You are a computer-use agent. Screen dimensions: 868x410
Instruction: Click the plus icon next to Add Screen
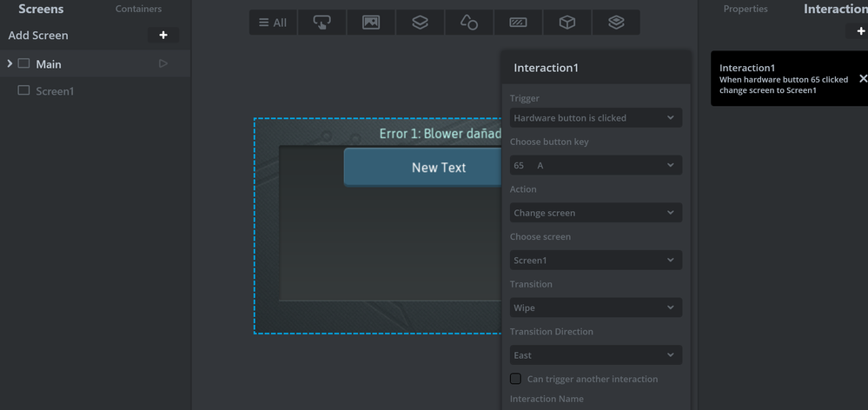tap(163, 36)
